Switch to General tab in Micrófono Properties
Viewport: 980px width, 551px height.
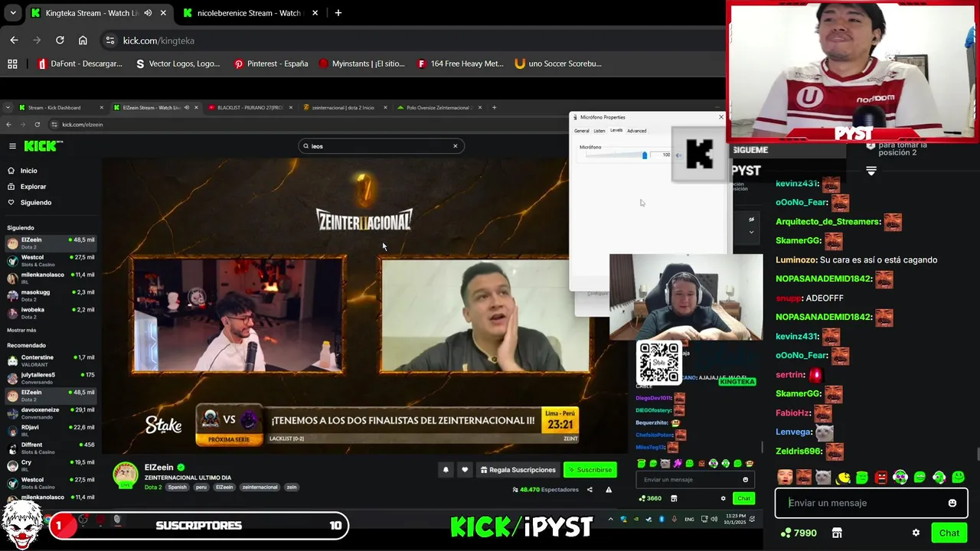pos(581,131)
